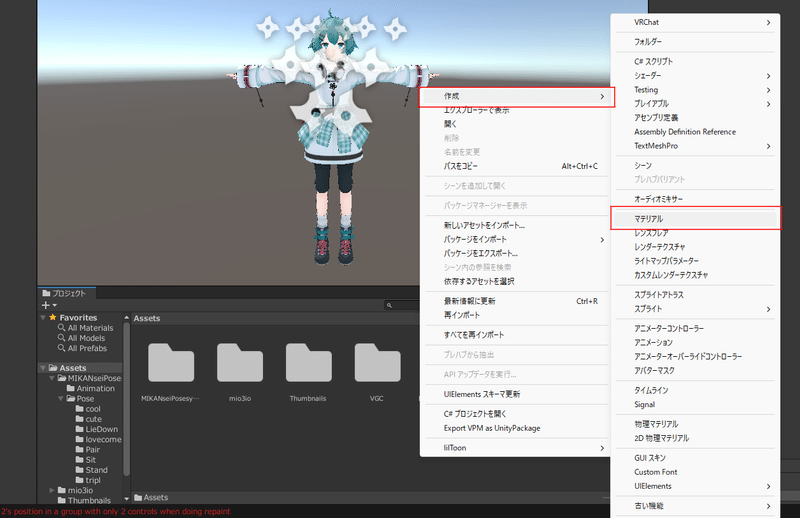800x518 pixels.
Task: Expand the mio3io folder in tree
Action: (52, 490)
